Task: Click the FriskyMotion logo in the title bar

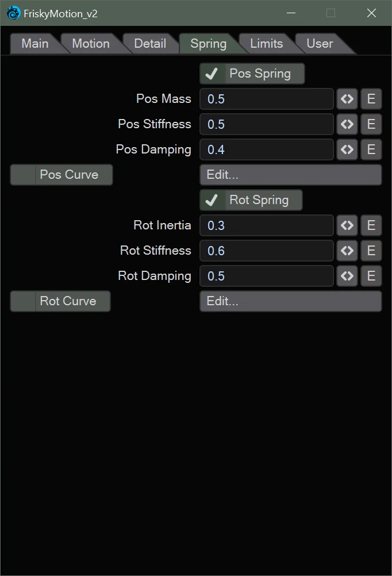Action: pyautogui.click(x=13, y=12)
